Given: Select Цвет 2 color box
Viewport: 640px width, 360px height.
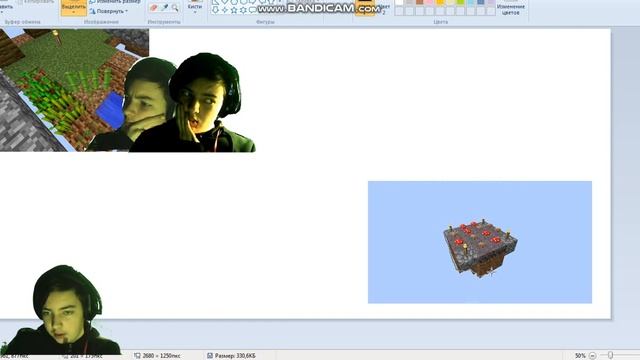Looking at the screenshot, I should coord(384,8).
